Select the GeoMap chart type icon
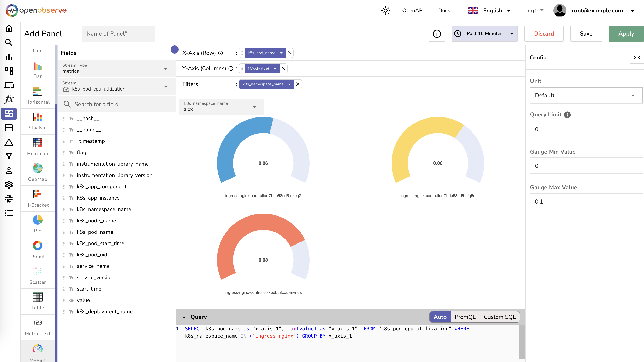Viewport: 644px width, 362px height. pyautogui.click(x=38, y=168)
